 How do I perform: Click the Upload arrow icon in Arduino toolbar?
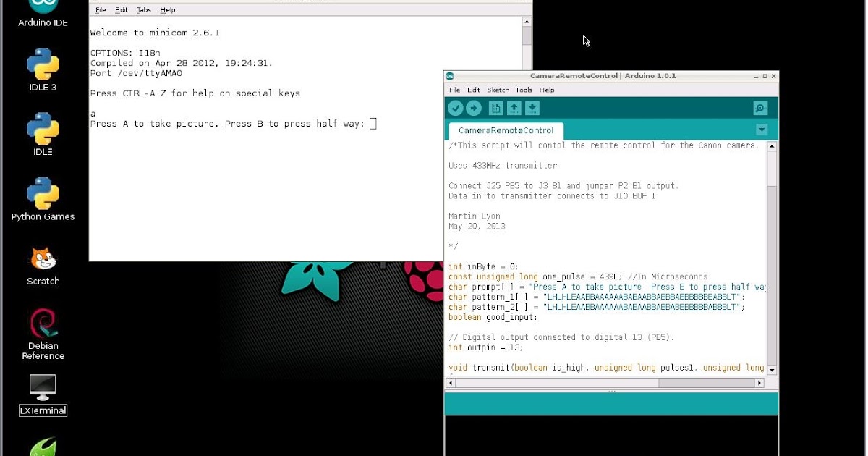(475, 107)
